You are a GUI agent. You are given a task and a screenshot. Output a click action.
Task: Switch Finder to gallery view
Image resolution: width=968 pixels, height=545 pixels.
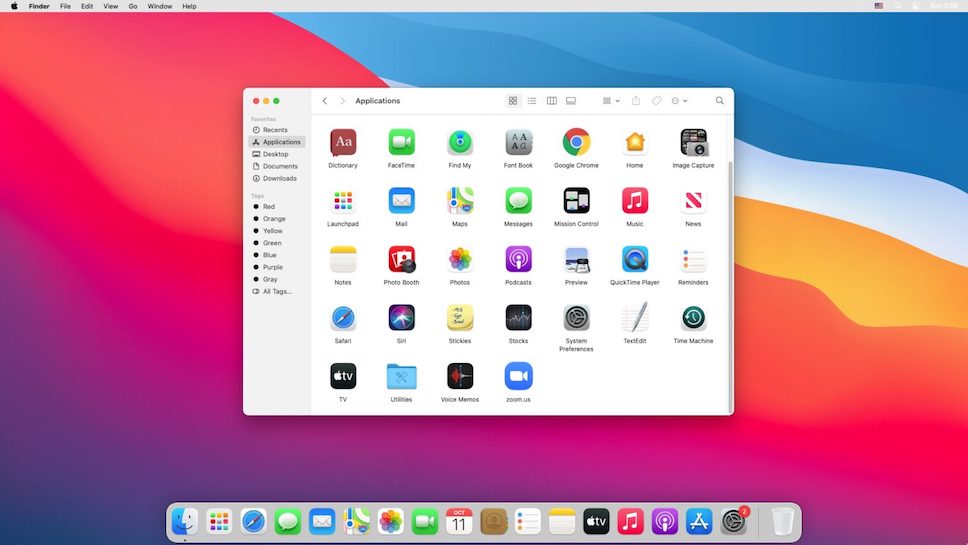[571, 101]
